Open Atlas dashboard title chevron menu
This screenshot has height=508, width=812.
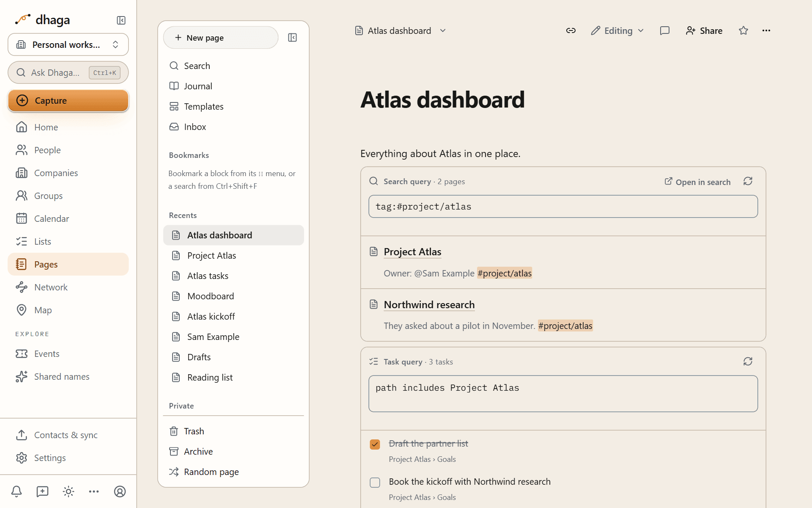443,30
